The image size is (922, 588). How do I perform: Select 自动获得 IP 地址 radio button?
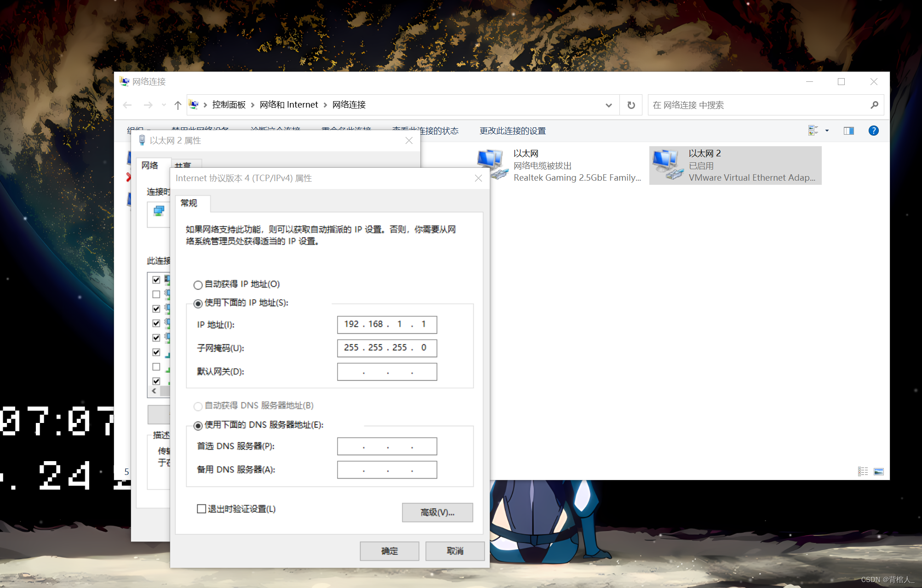198,285
